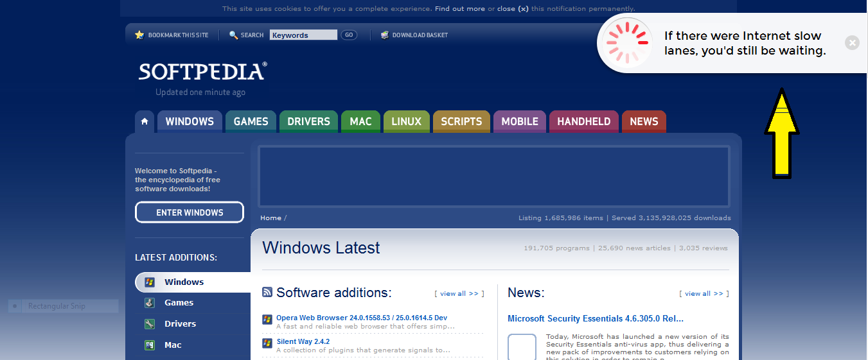The width and height of the screenshot is (868, 360).
Task: Switch to the MAC tab
Action: 360,121
